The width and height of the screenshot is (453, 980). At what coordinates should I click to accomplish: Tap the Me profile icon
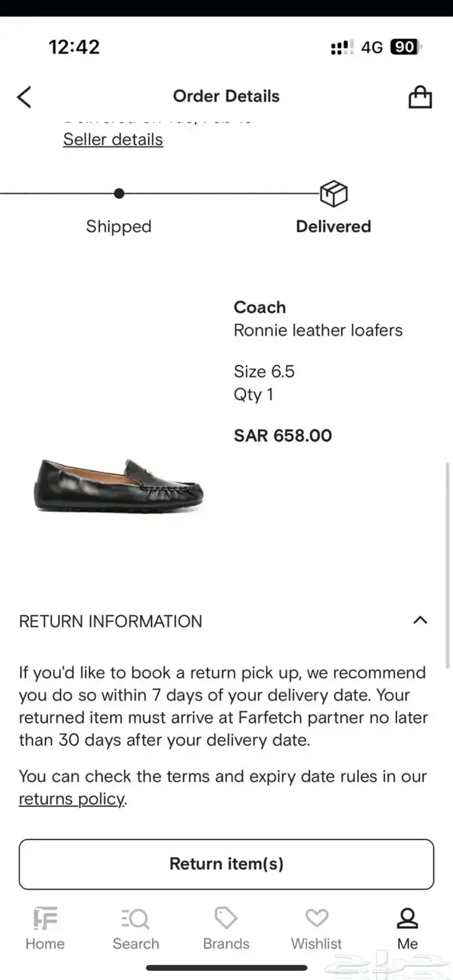[407, 919]
